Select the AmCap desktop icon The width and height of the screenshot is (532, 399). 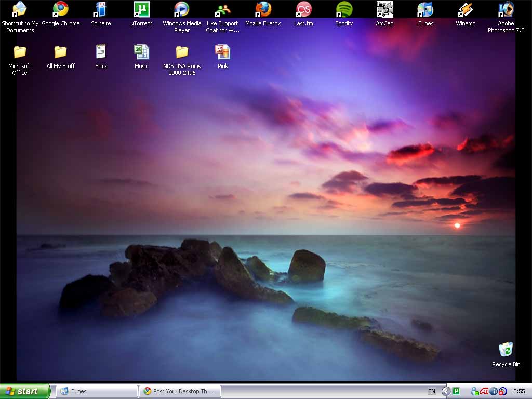(x=384, y=9)
